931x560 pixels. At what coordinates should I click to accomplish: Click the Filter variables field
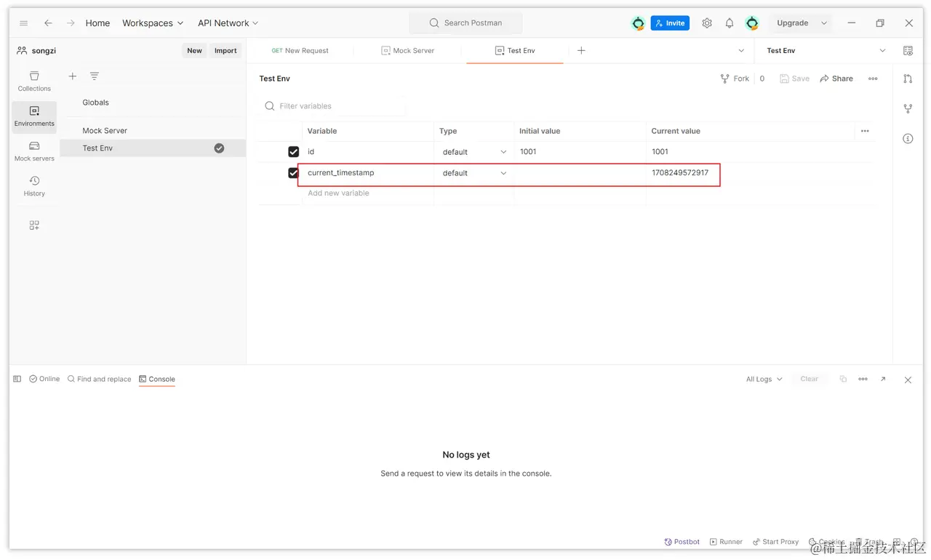[x=333, y=106]
